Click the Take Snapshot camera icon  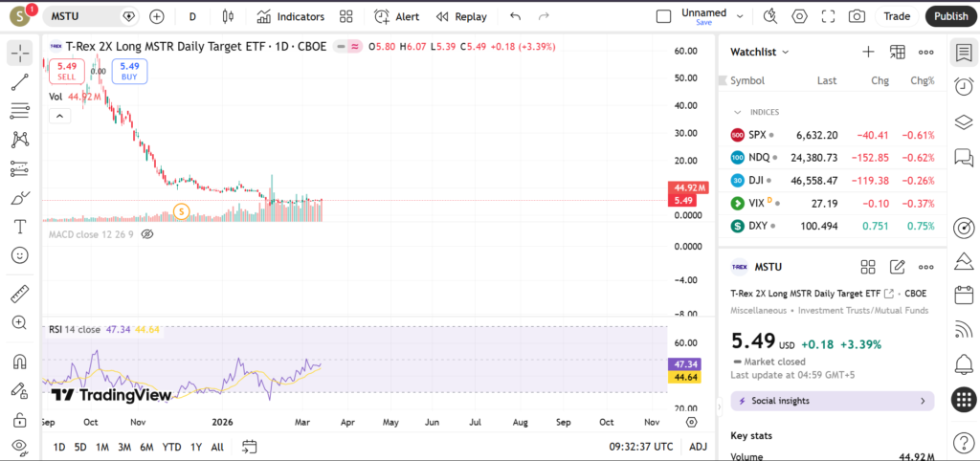pyautogui.click(x=857, y=16)
